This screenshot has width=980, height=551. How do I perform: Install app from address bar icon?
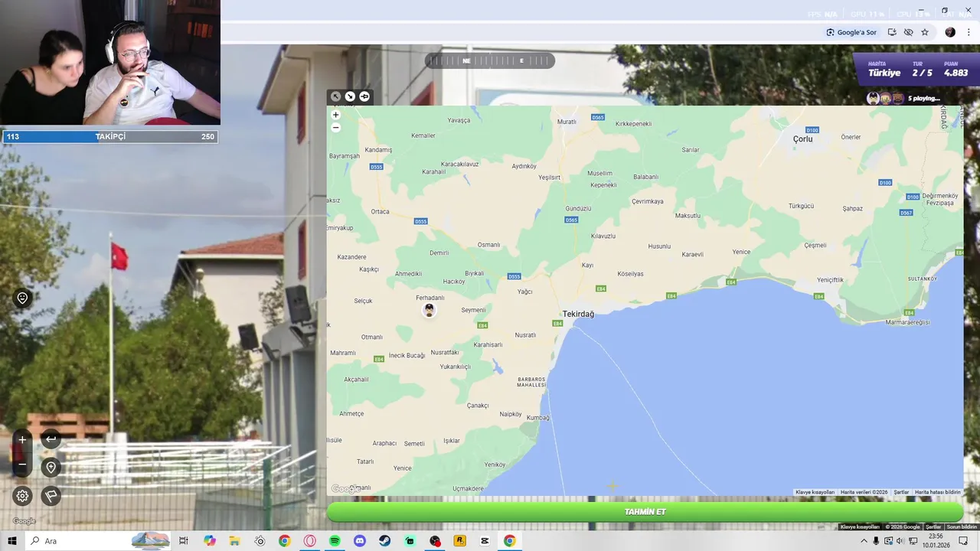892,32
